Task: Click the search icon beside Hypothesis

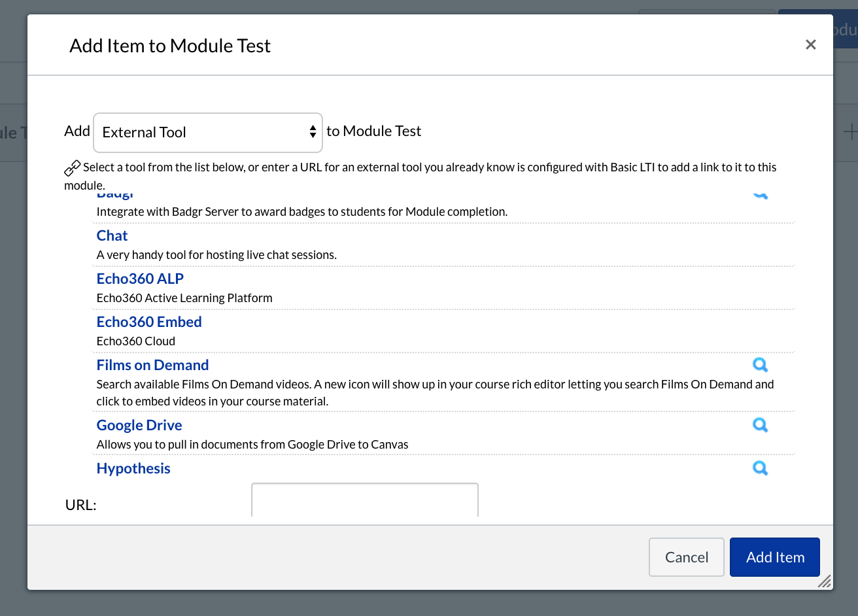Action: tap(760, 468)
